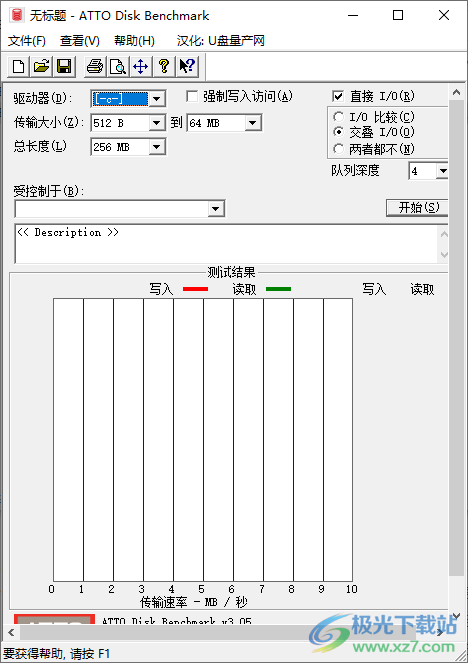Click the green 读取 legend line
The image size is (468, 663).
point(279,289)
